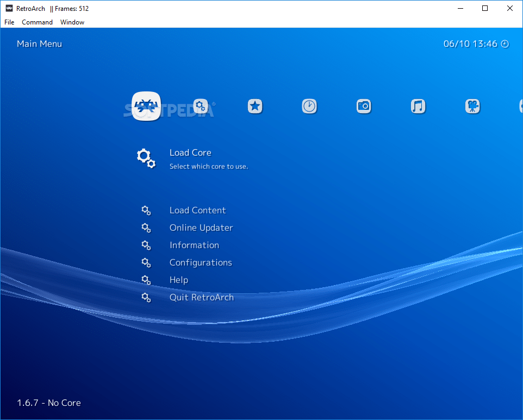Click the gear icon beside Configurations
523x420 pixels.
[x=146, y=262]
